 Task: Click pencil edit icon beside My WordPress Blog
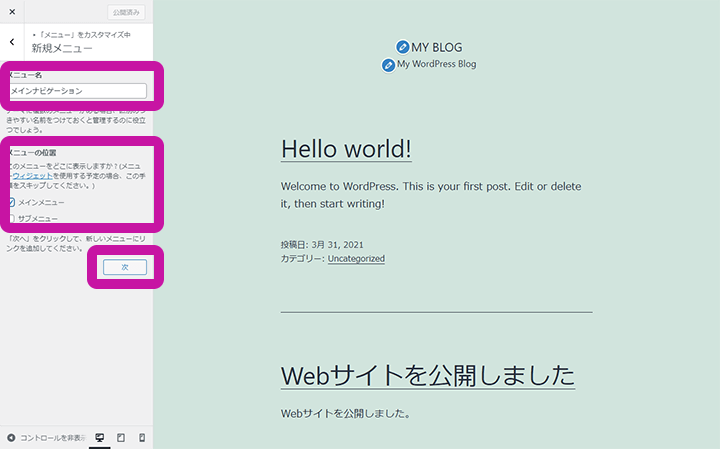[388, 65]
